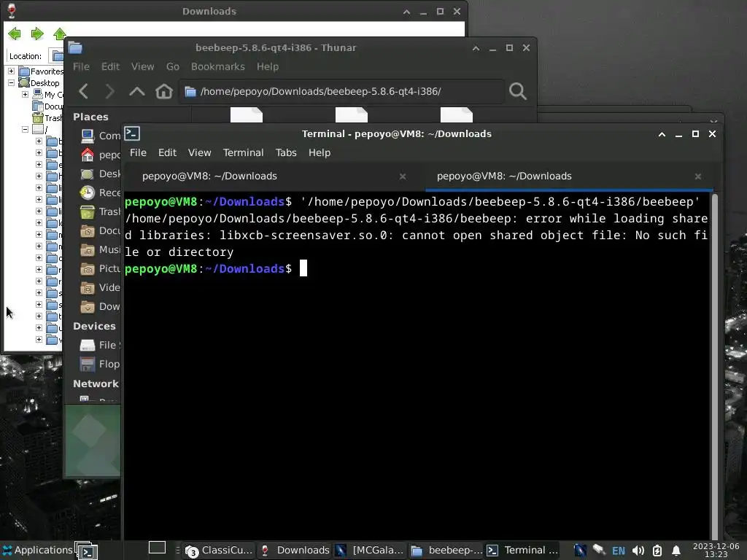Click the battery power icon in tray
747x560 pixels.
(657, 551)
